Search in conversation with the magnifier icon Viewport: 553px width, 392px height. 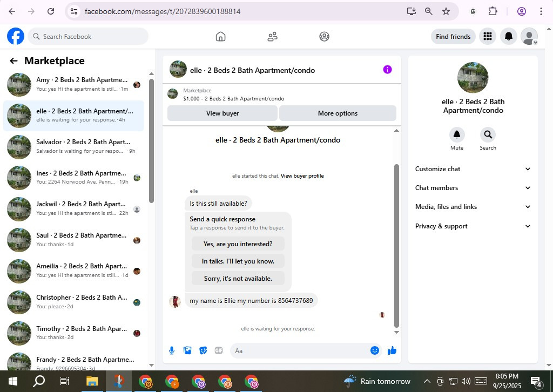(x=488, y=134)
